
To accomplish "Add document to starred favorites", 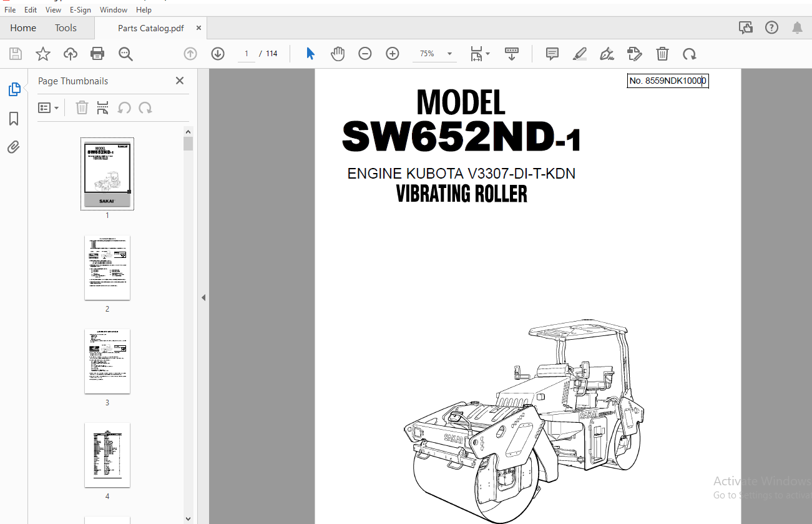I will [43, 54].
